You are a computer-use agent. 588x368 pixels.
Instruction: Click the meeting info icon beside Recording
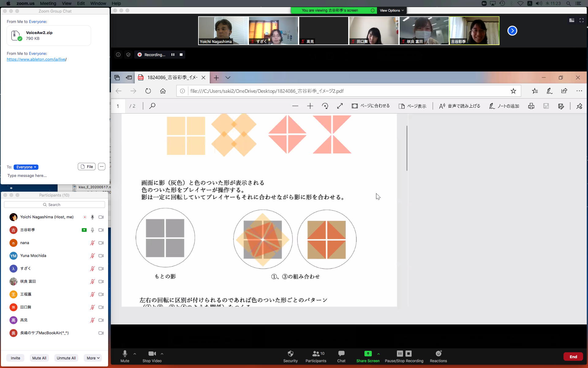pyautogui.click(x=118, y=55)
